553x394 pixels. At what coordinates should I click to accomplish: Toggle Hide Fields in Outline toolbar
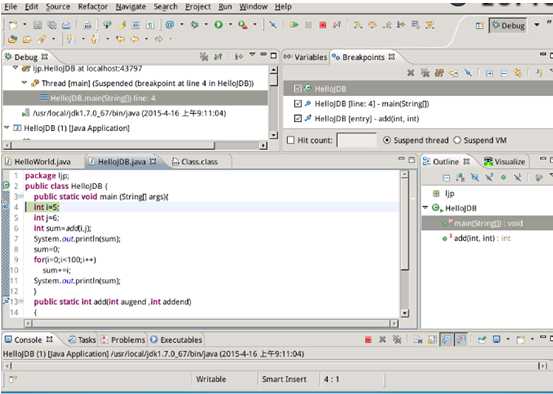(475, 178)
